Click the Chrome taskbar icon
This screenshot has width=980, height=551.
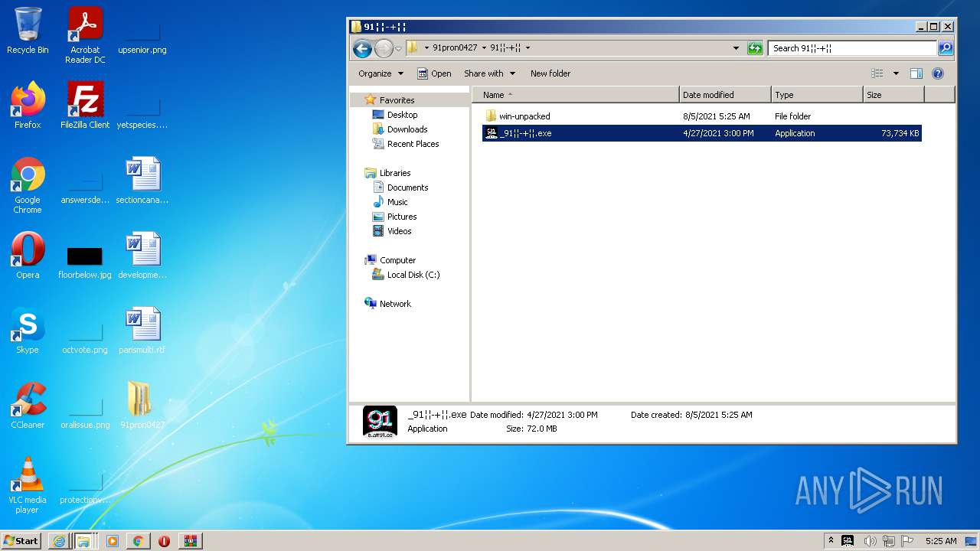pyautogui.click(x=138, y=540)
